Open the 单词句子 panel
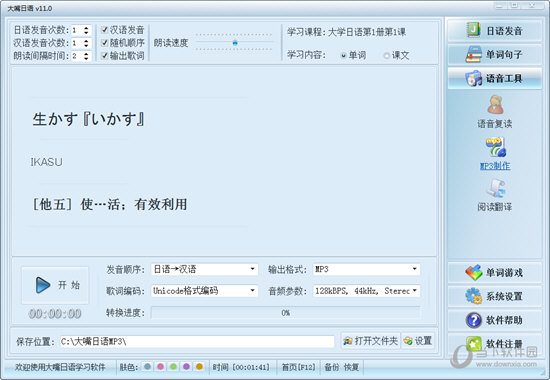 point(495,54)
